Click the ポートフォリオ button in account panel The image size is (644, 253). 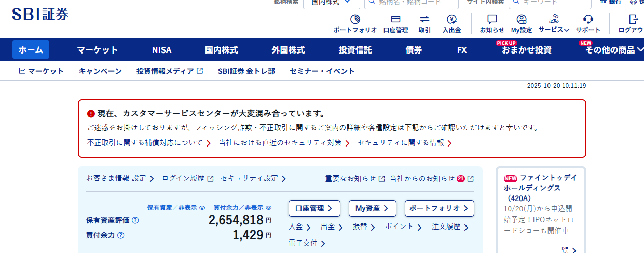[439, 208]
